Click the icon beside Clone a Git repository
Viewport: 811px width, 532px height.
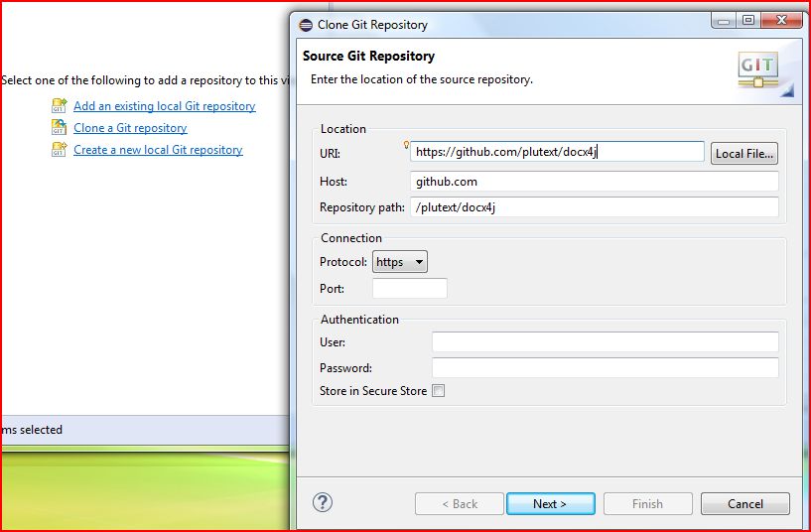59,127
